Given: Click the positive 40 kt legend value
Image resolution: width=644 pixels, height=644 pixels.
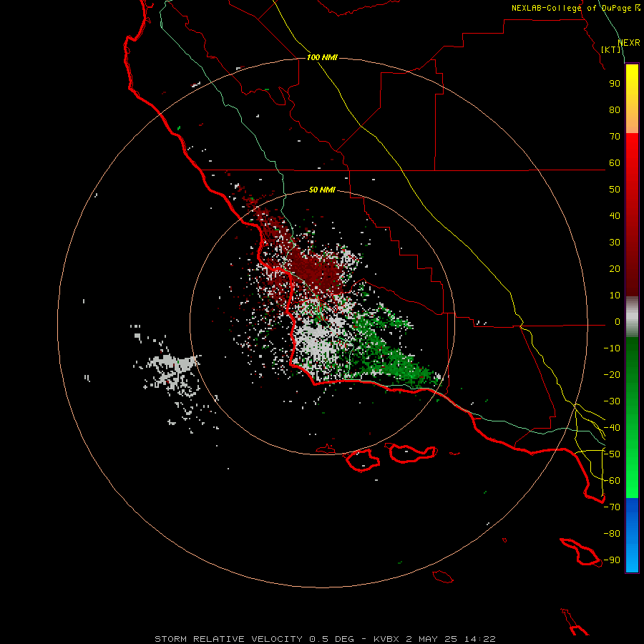Looking at the screenshot, I should click(615, 216).
